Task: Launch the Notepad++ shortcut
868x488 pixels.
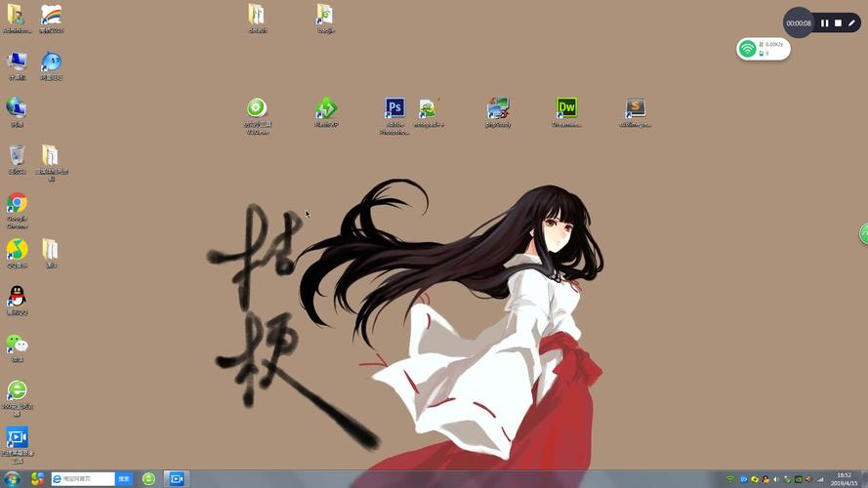Action: pos(429,112)
